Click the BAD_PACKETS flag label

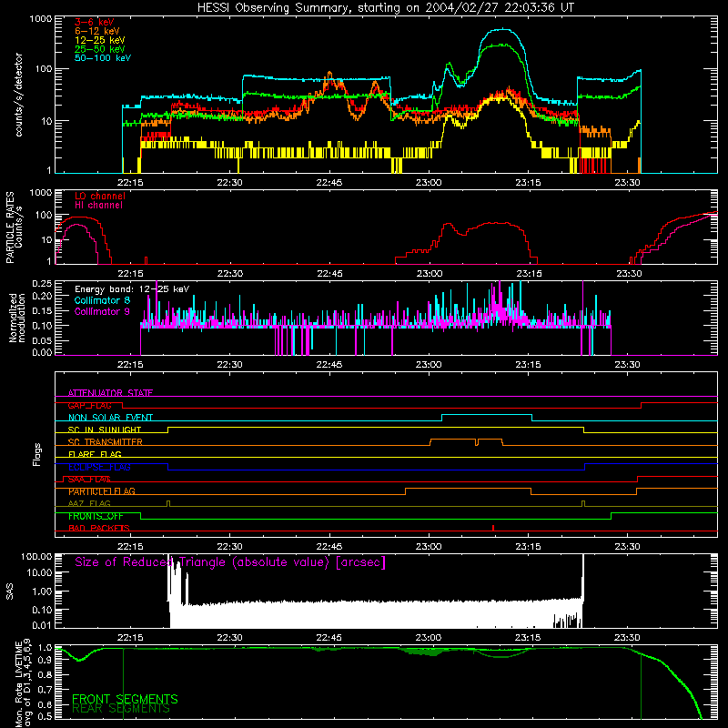(99, 528)
